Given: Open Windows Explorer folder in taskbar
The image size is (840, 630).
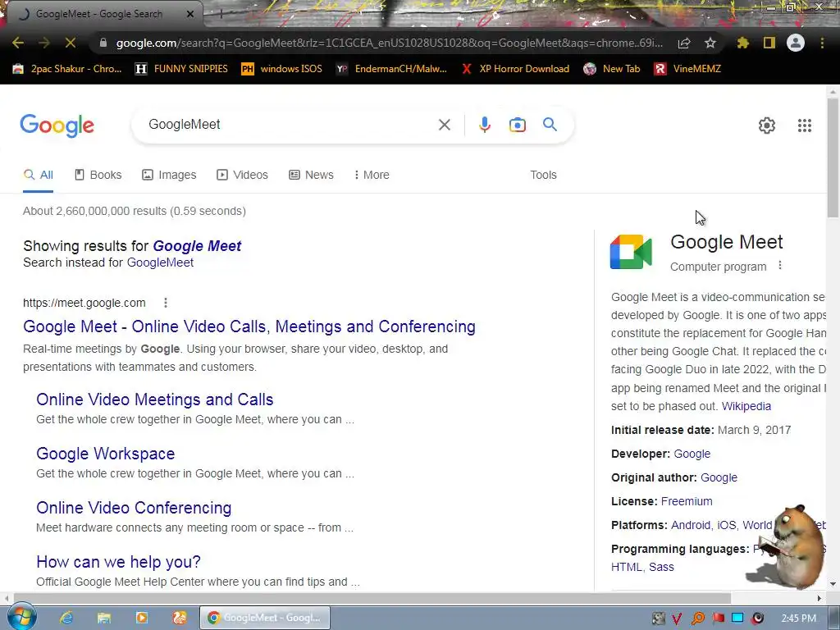Looking at the screenshot, I should coord(104,618).
